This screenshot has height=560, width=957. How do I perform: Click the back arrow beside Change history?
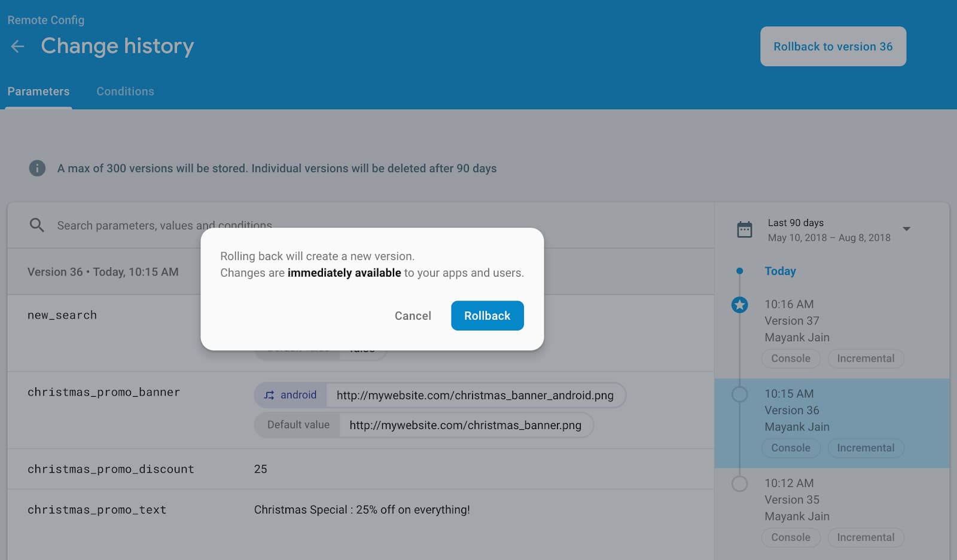(18, 47)
